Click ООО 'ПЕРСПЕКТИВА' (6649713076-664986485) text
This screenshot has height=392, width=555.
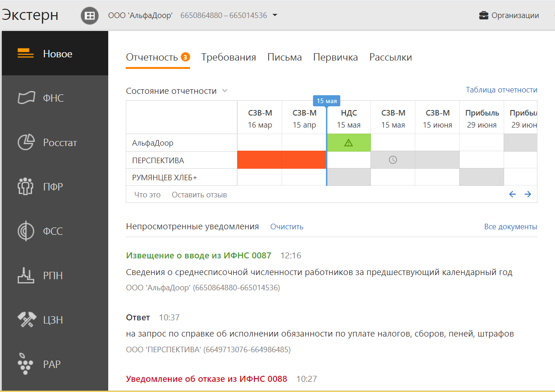tap(208, 349)
